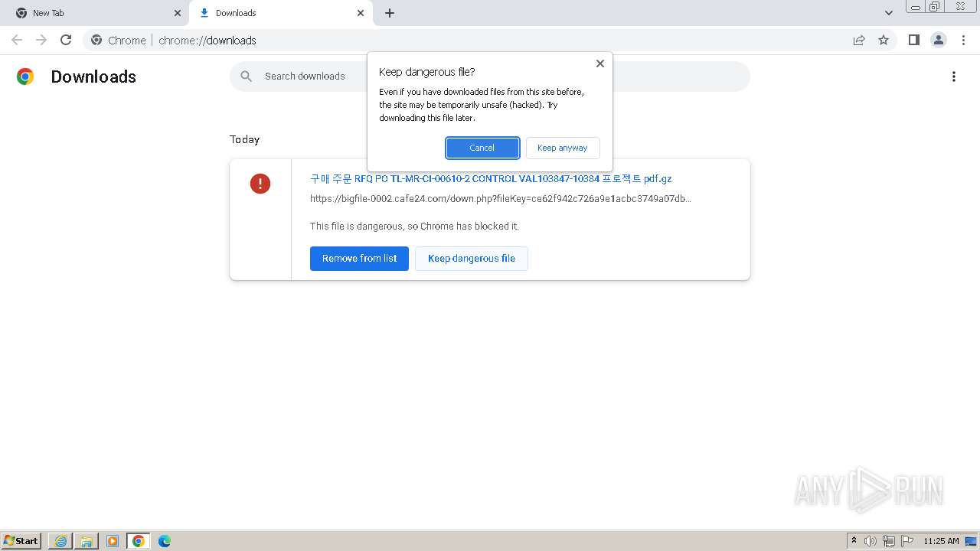Click the Today date heading
The width and height of the screenshot is (980, 551).
[x=245, y=139]
